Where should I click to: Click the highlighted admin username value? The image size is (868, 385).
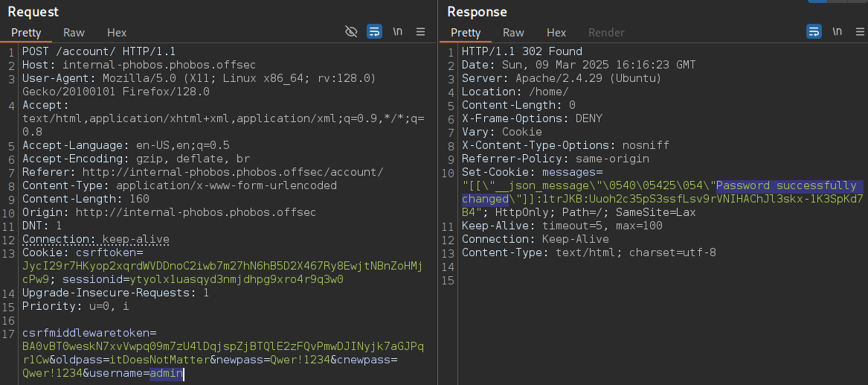(166, 373)
